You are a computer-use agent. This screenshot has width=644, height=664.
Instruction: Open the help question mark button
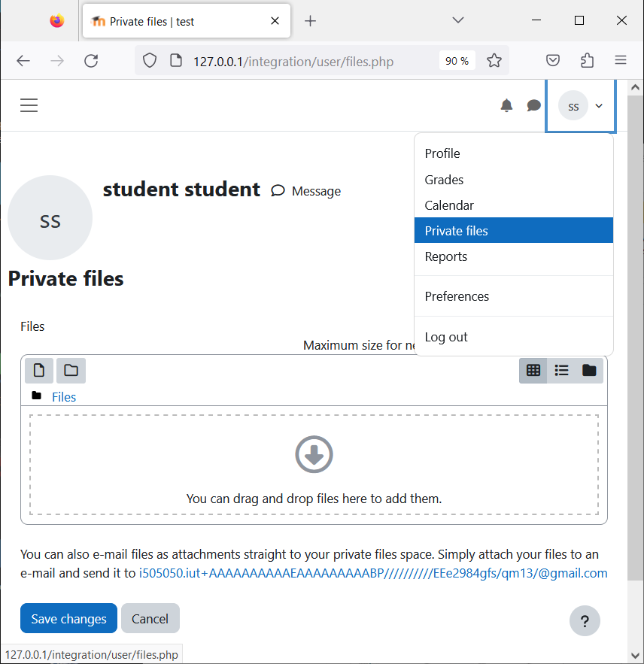585,621
